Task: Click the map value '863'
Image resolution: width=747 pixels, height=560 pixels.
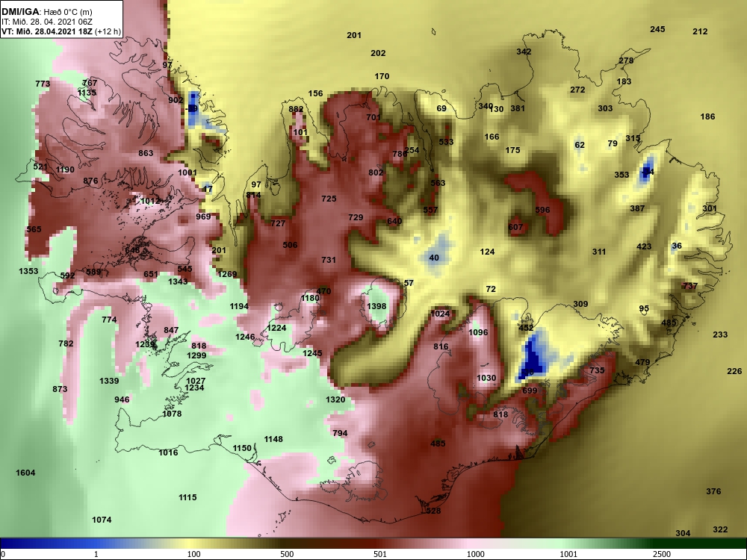Action: [x=146, y=153]
